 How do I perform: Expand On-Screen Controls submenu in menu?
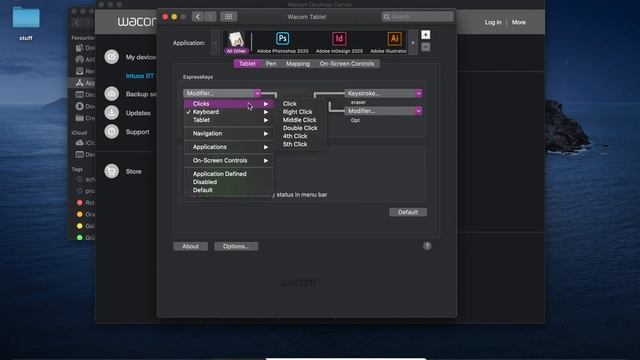(229, 160)
